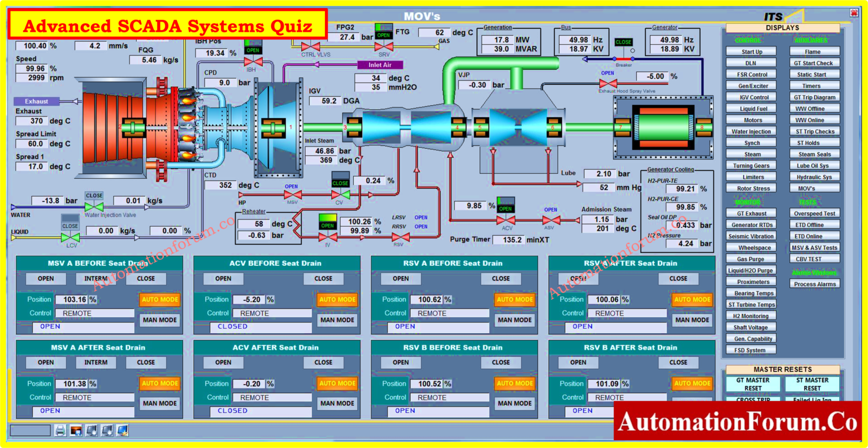Screen dimensions: 868x448
Task: Select the zoom-out monitor icon at bottom
Action: click(x=106, y=430)
